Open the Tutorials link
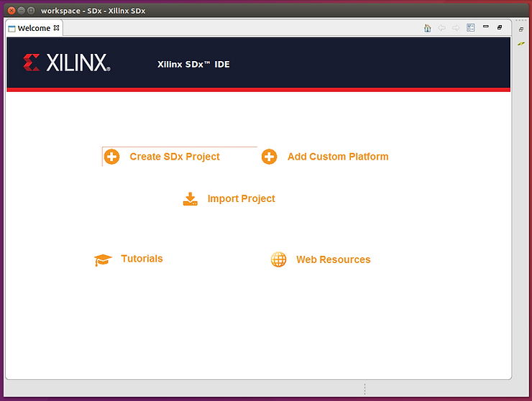 (142, 259)
